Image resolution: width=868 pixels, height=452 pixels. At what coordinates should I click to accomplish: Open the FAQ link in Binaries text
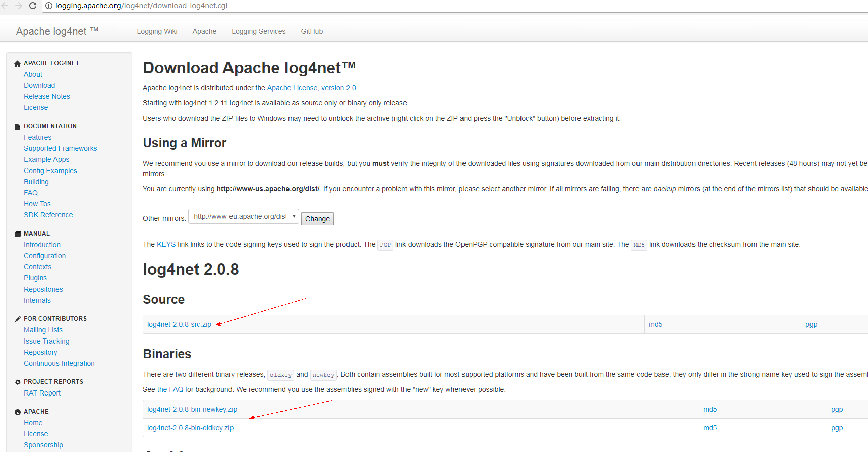(x=170, y=389)
